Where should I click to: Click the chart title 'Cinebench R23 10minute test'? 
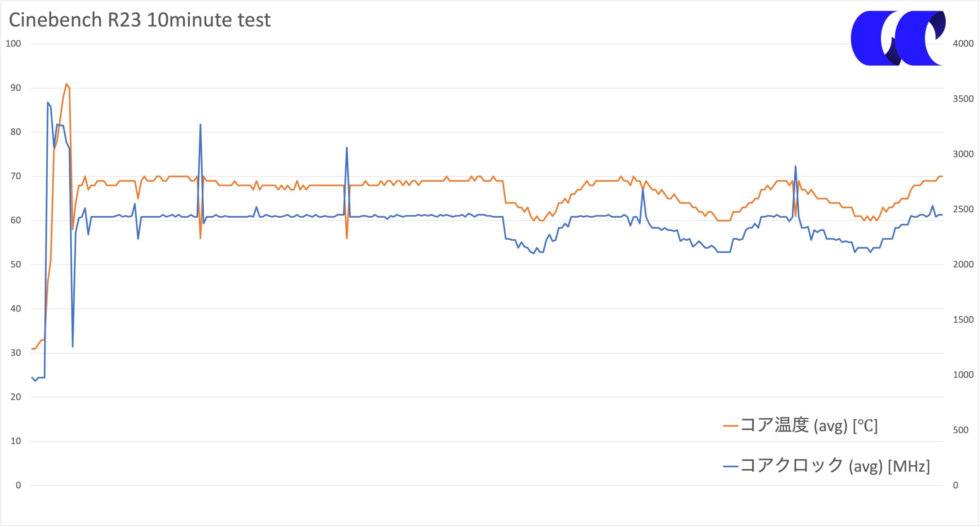(140, 20)
